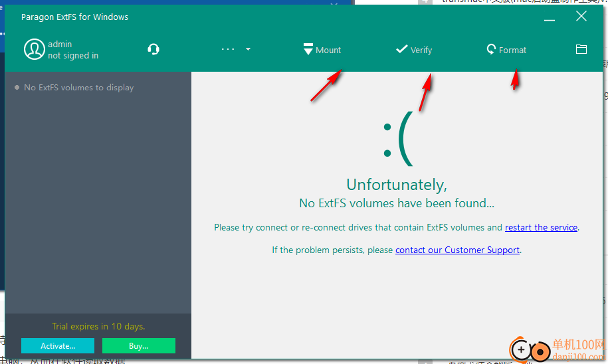Open the support headset icon
Screen dimensions: 608x364
click(153, 49)
